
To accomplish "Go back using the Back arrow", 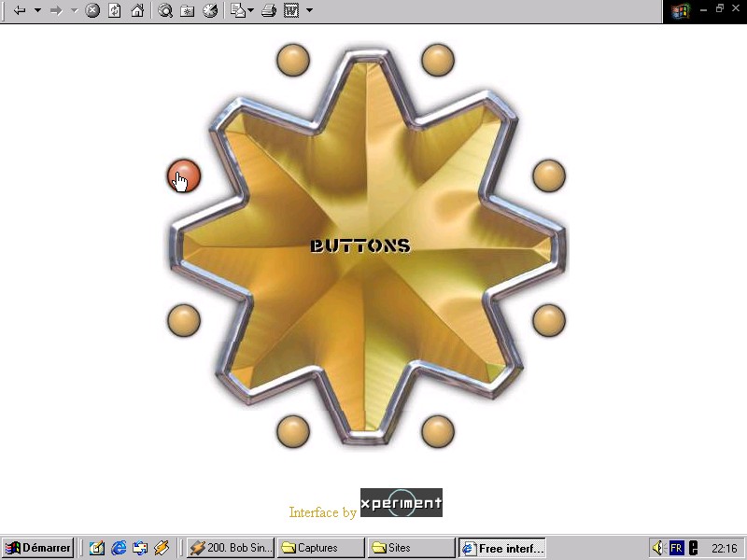I will coord(20,10).
